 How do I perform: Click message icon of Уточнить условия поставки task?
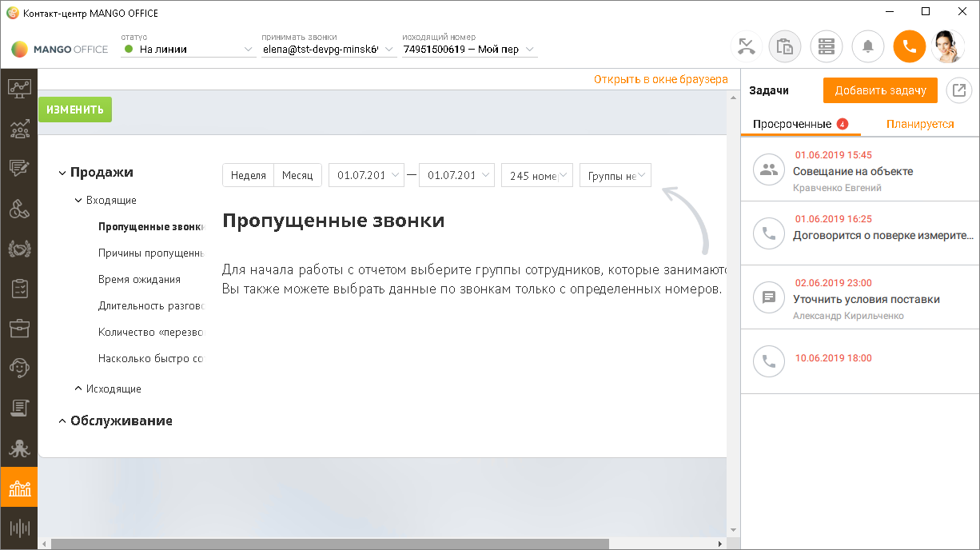click(769, 297)
